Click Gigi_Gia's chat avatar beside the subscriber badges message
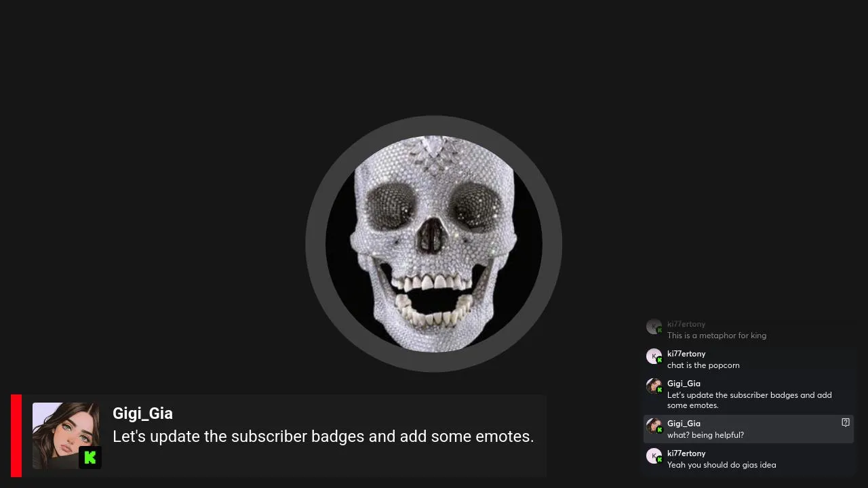The width and height of the screenshot is (868, 488). (654, 386)
